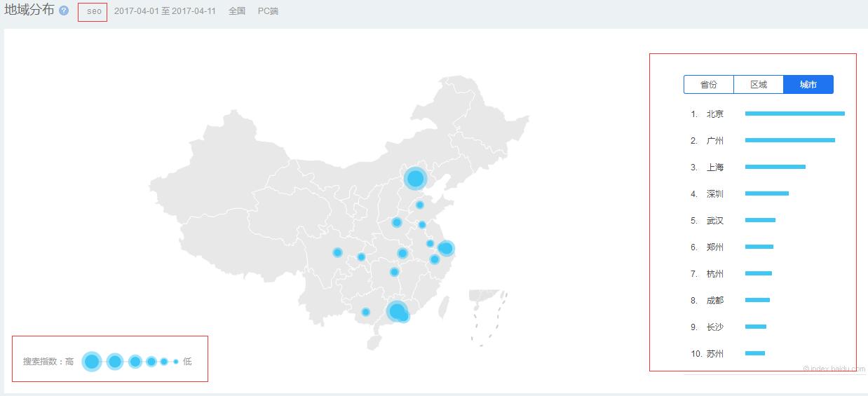868x396 pixels.
Task: Click the Beijing bubble on the map
Action: click(x=416, y=179)
